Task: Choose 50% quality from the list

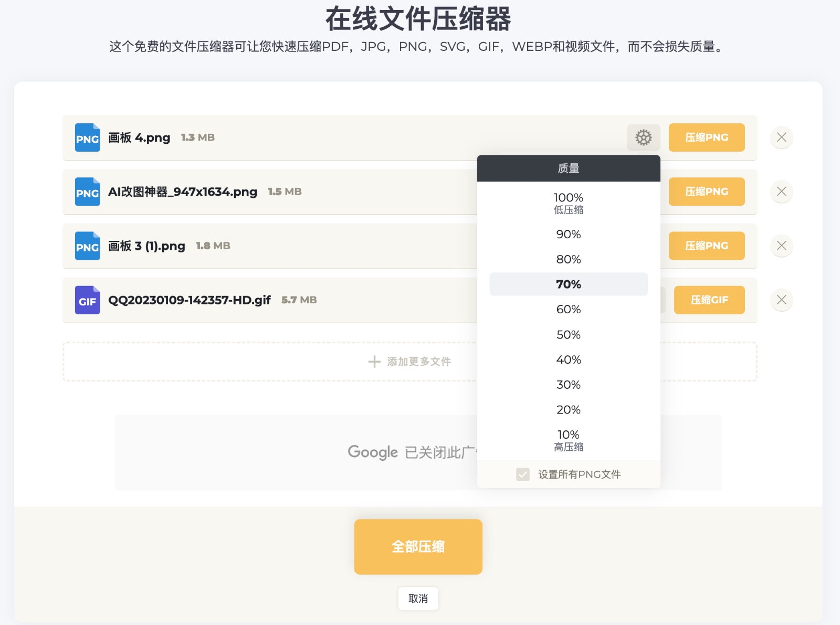Action: 568,334
